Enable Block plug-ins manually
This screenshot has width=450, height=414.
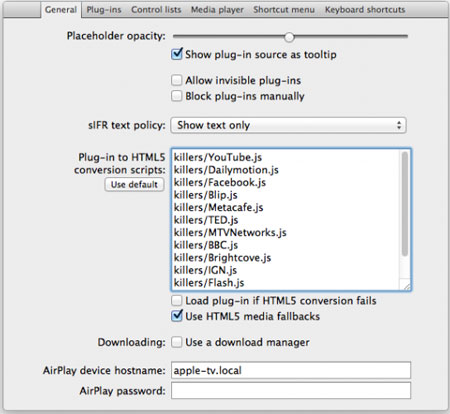coord(177,96)
